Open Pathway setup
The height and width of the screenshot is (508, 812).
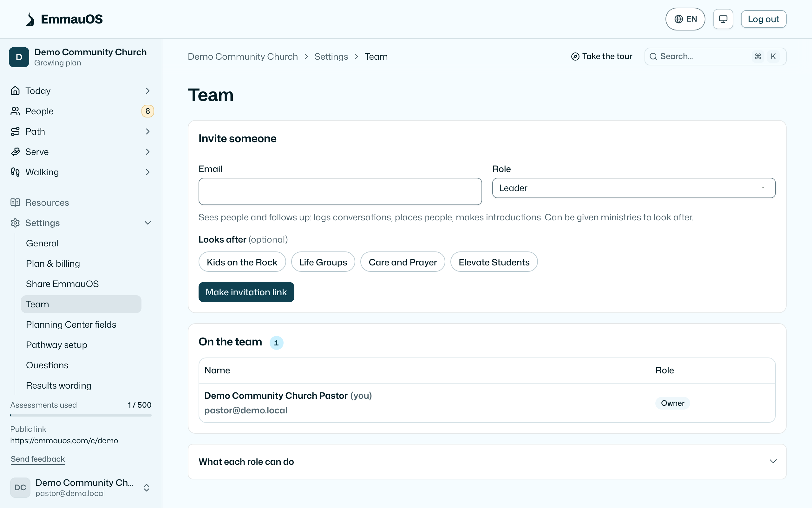[x=81, y=345]
